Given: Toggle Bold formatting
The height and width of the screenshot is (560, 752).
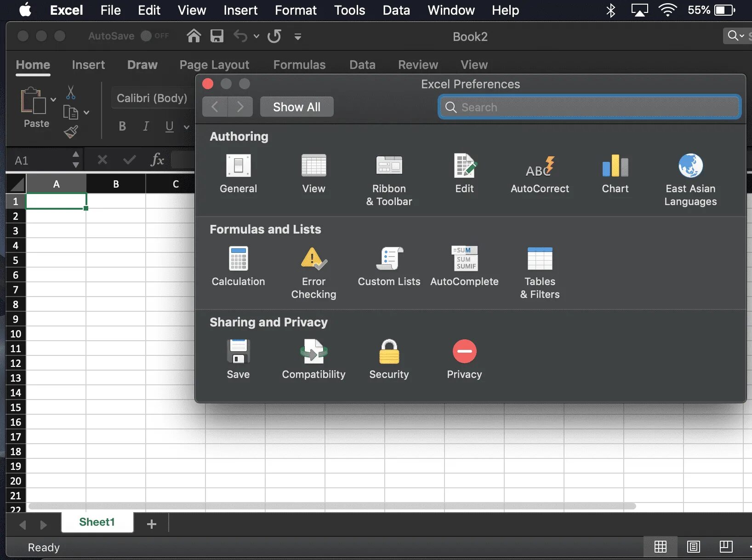Looking at the screenshot, I should (x=122, y=126).
